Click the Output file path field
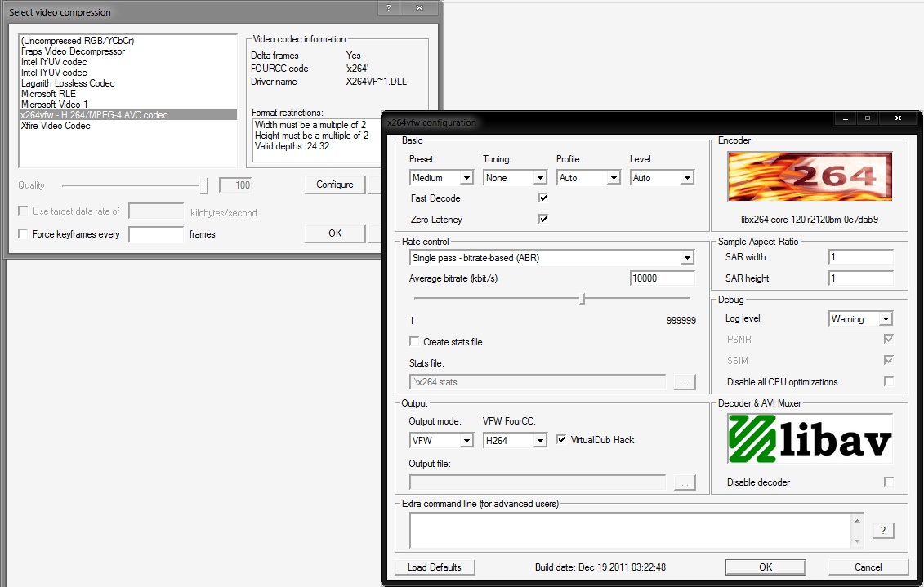This screenshot has width=924, height=587. [x=538, y=482]
